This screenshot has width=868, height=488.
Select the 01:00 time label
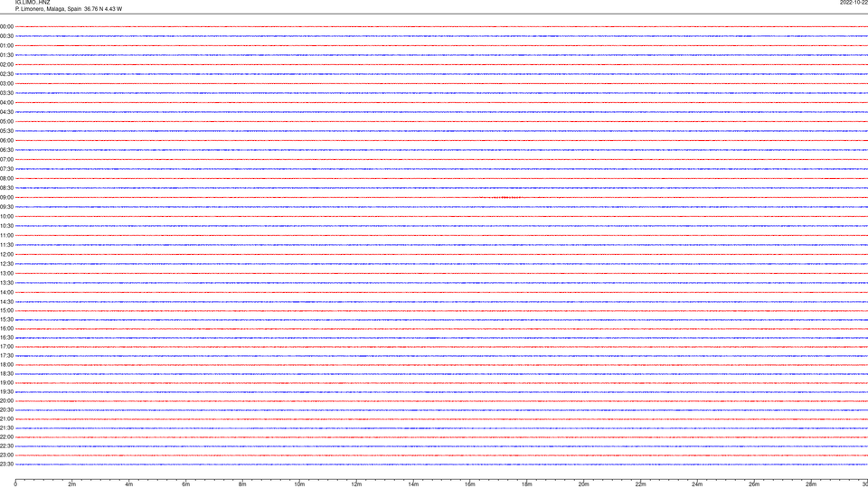pyautogui.click(x=6, y=45)
